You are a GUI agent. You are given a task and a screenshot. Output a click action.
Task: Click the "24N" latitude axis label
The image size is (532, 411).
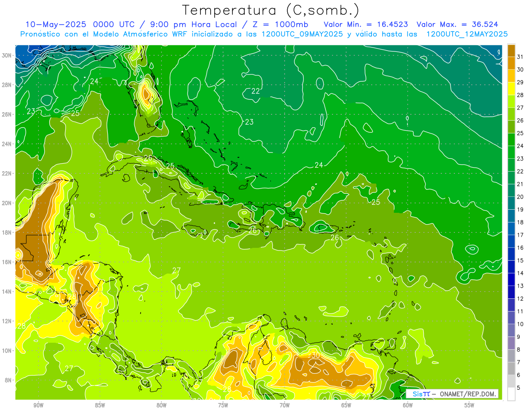tap(7, 144)
